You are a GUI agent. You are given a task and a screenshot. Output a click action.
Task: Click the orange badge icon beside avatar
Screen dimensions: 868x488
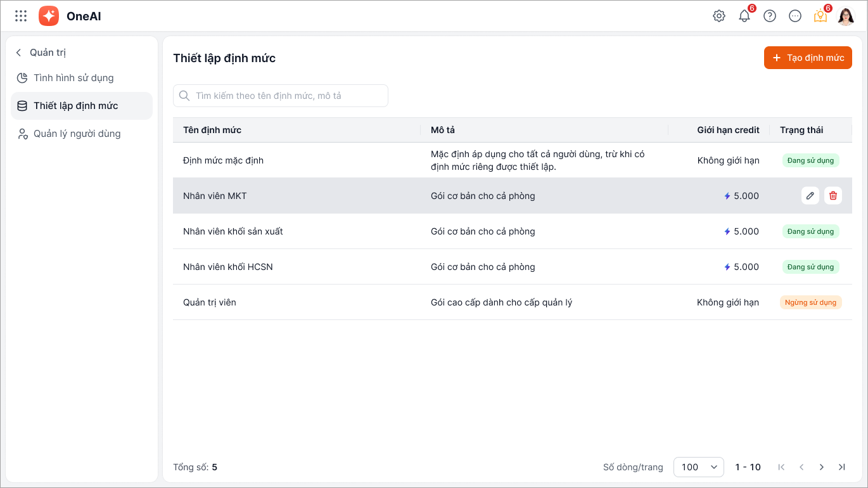[820, 16]
